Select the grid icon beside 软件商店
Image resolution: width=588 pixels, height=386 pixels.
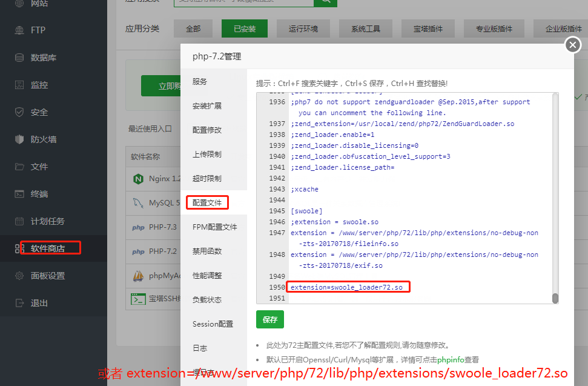coord(19,248)
